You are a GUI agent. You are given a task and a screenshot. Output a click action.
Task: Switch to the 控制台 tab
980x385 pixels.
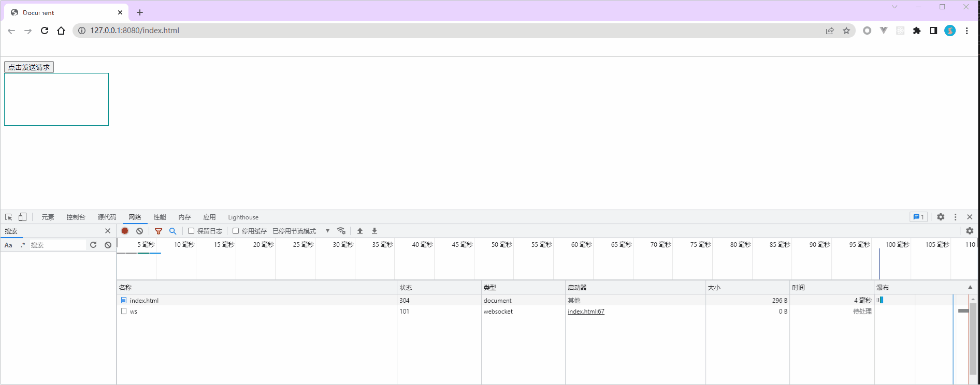[x=76, y=217]
